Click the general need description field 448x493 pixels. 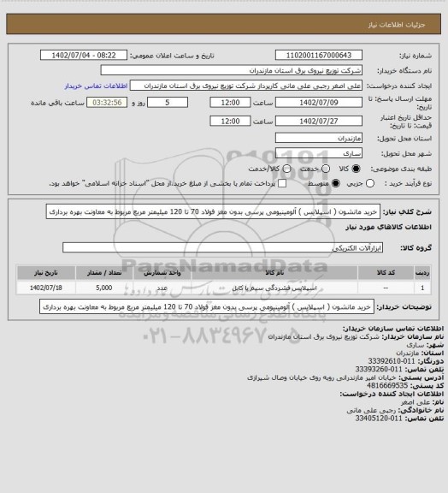point(213,212)
